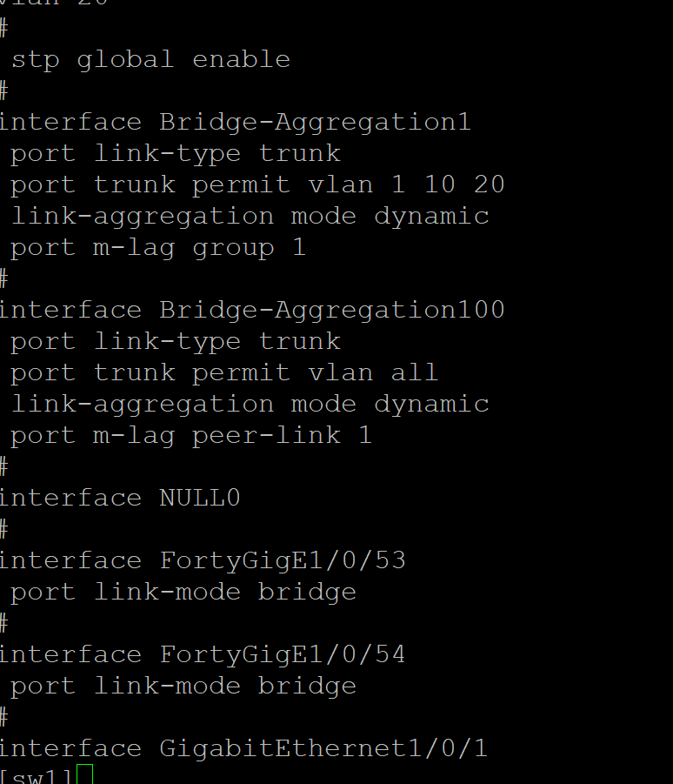
Task: Click the "interface Bridge-Aggregation1" line
Action: click(x=235, y=122)
